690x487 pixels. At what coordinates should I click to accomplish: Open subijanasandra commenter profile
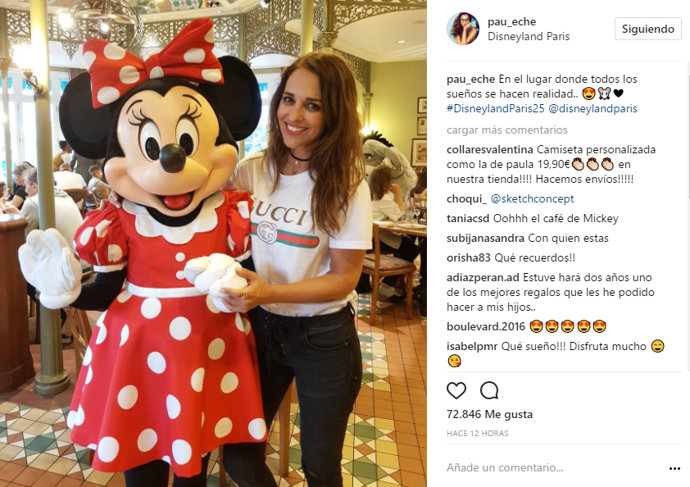(x=485, y=238)
